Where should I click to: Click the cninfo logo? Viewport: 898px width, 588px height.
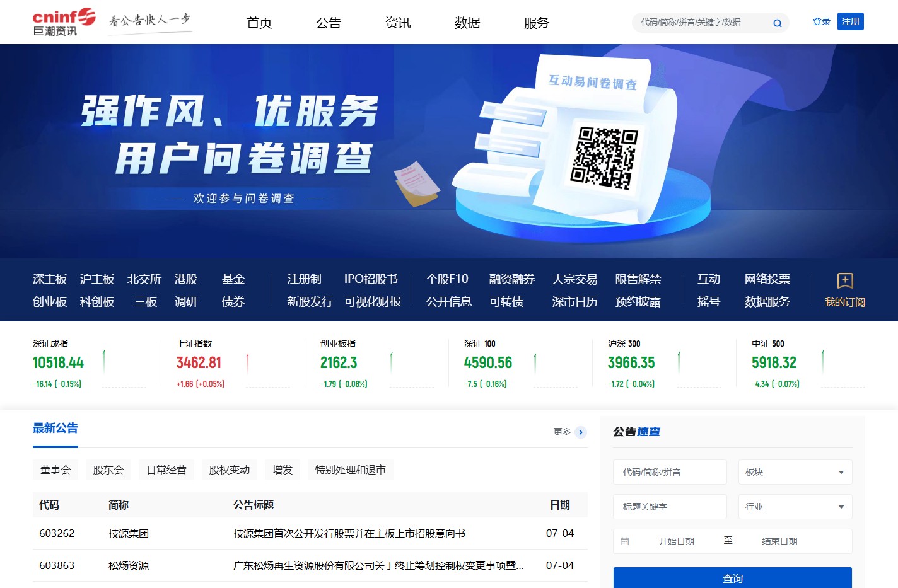[x=64, y=23]
